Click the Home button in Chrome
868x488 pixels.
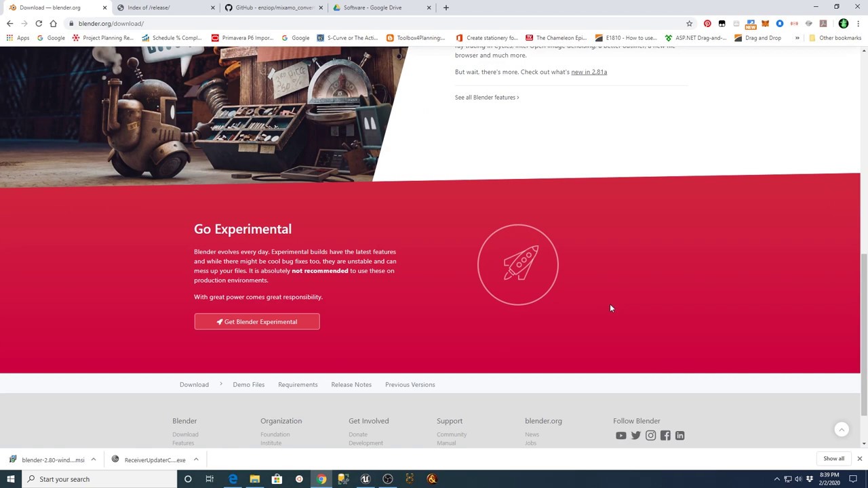coord(53,23)
